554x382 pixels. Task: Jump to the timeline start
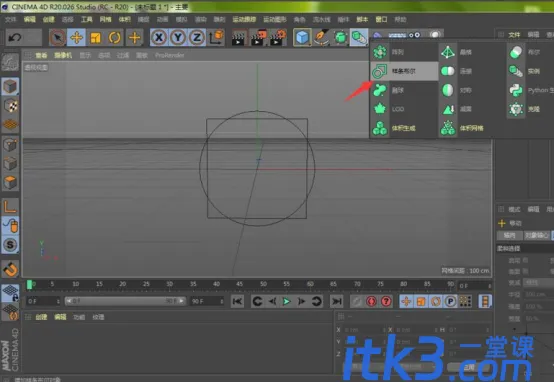tap(237, 301)
